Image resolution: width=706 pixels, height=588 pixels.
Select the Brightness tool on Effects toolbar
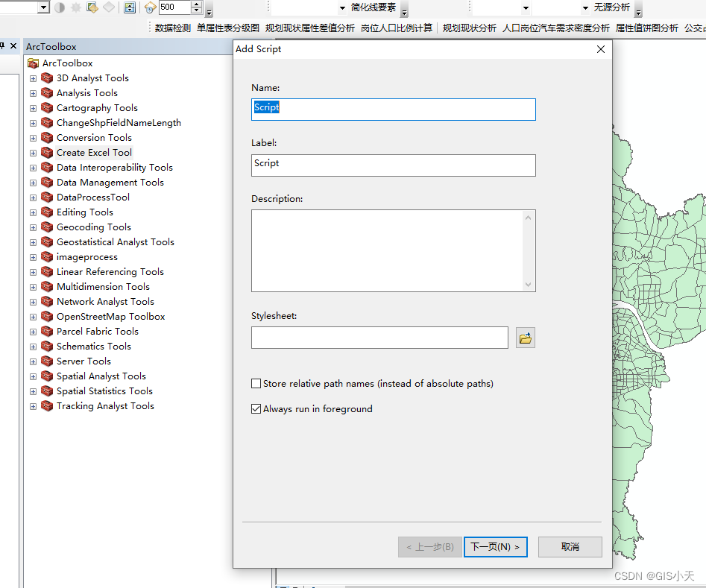pyautogui.click(x=75, y=7)
